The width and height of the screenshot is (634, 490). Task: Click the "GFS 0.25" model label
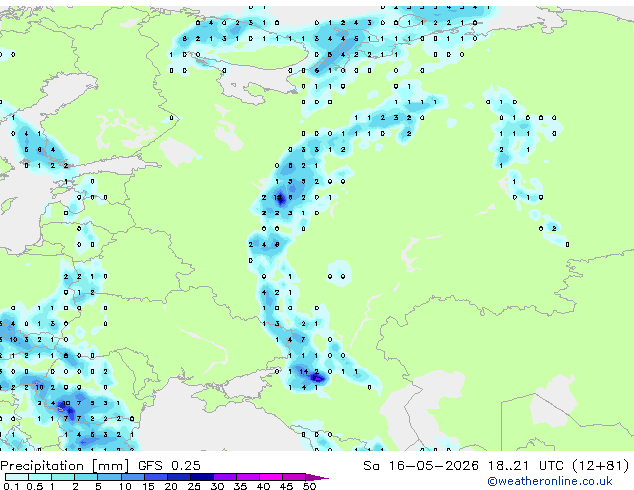click(x=169, y=466)
